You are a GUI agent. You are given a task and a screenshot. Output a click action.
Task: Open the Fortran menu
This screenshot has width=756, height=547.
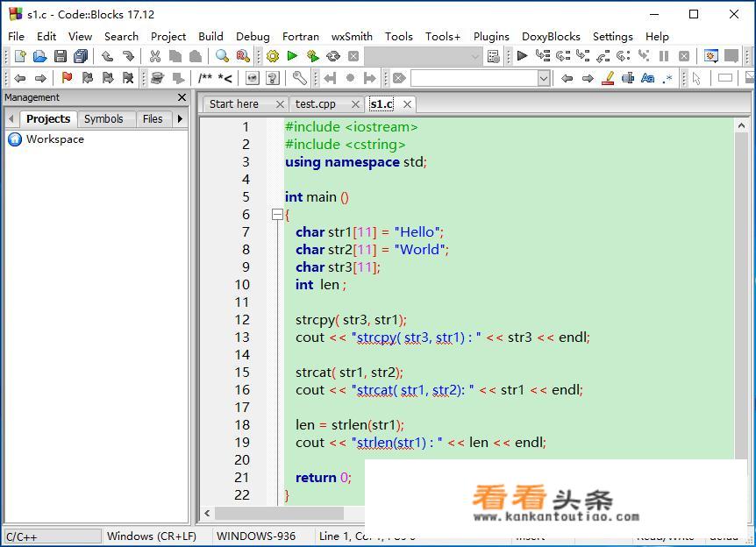(300, 37)
